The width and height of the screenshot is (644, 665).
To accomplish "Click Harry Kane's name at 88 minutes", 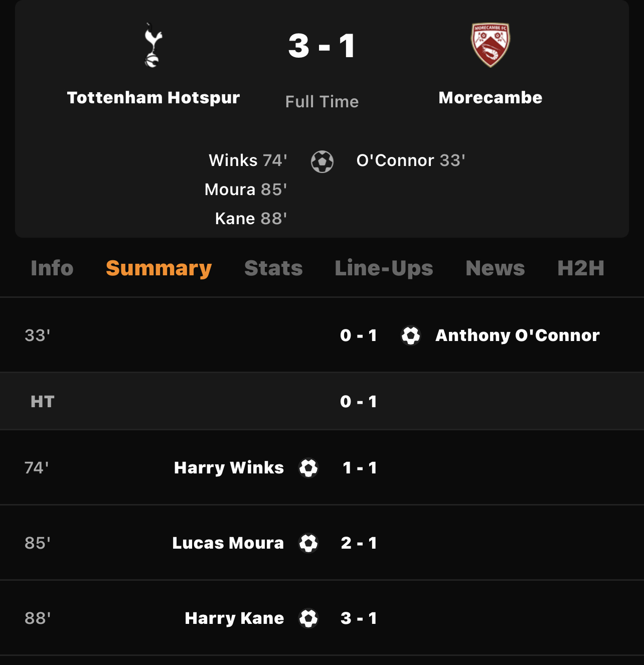I will tap(234, 618).
